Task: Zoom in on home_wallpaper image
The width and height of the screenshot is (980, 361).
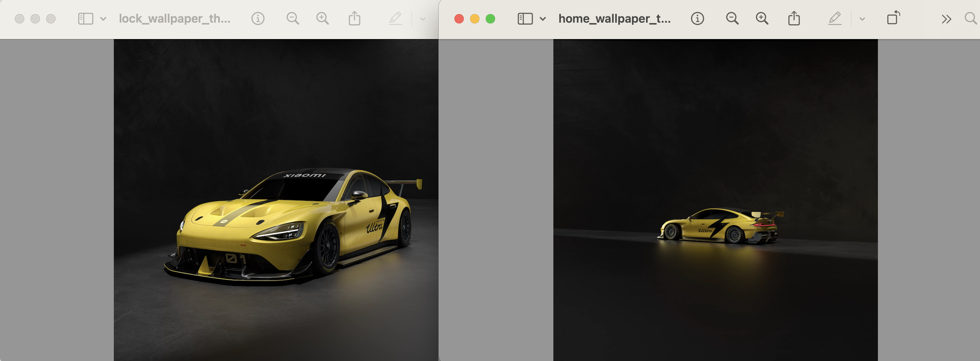Action: click(762, 19)
